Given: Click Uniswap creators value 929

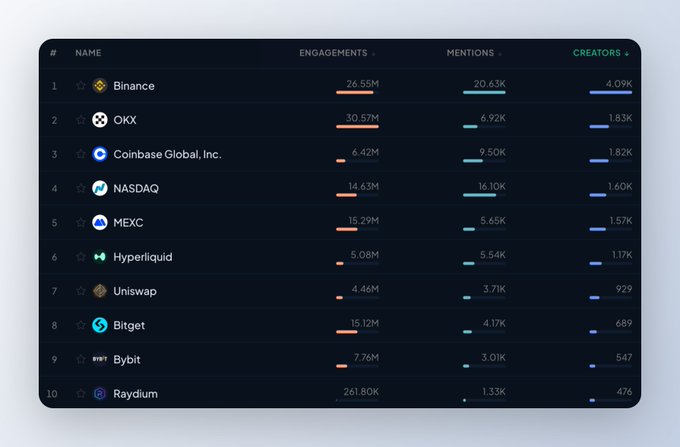Looking at the screenshot, I should tap(624, 289).
